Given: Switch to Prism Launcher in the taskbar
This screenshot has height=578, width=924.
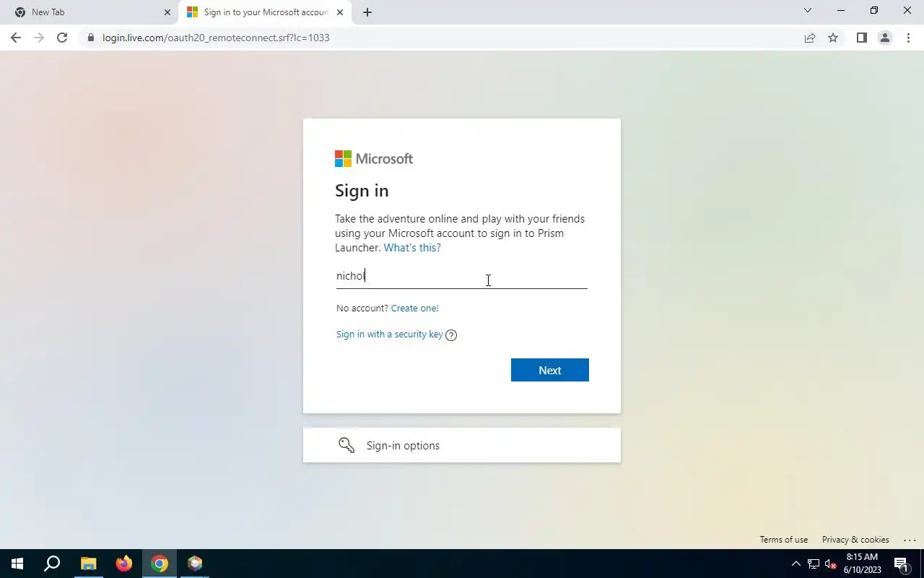Looking at the screenshot, I should coord(195,564).
